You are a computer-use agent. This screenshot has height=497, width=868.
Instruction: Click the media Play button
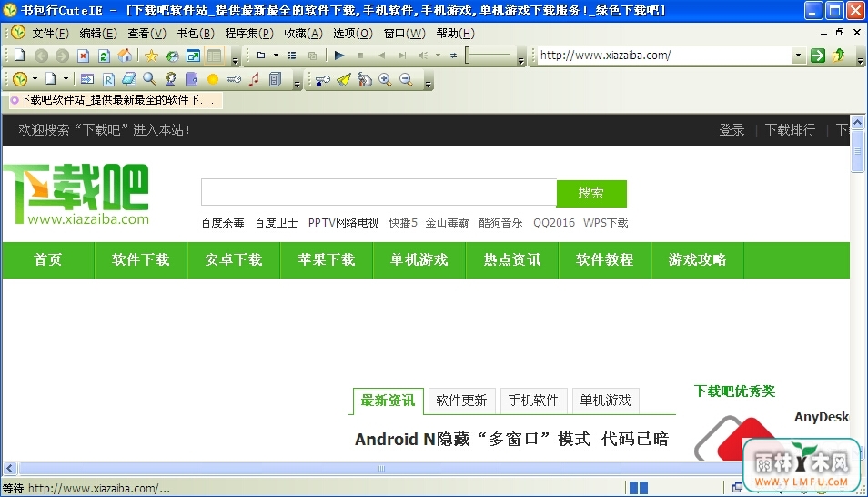point(339,56)
